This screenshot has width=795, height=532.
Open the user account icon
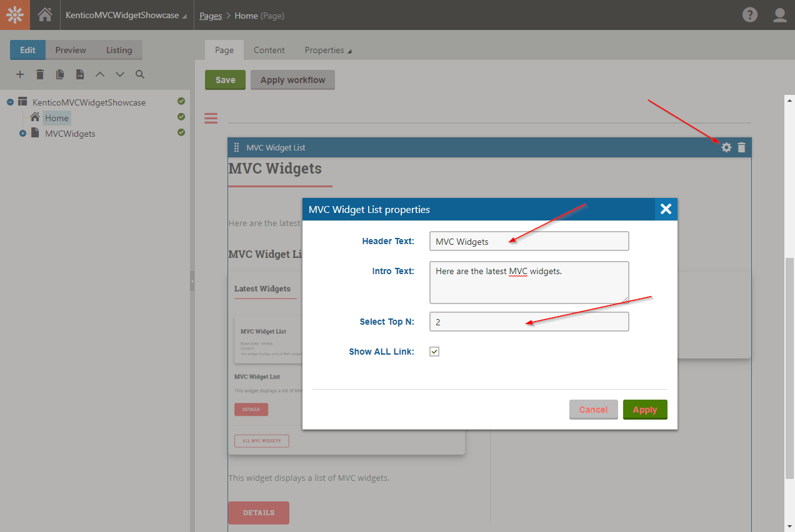point(780,15)
